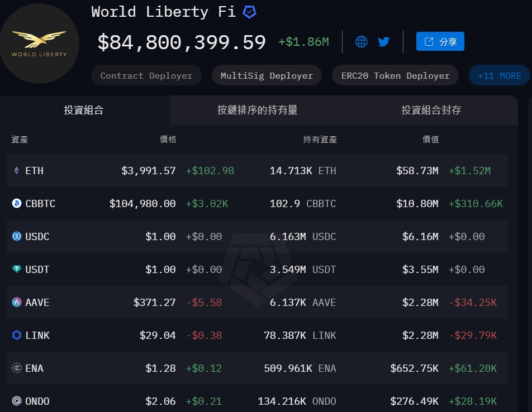The image size is (532, 412).
Task: Open the CBBTC asset name
Action: (x=40, y=203)
